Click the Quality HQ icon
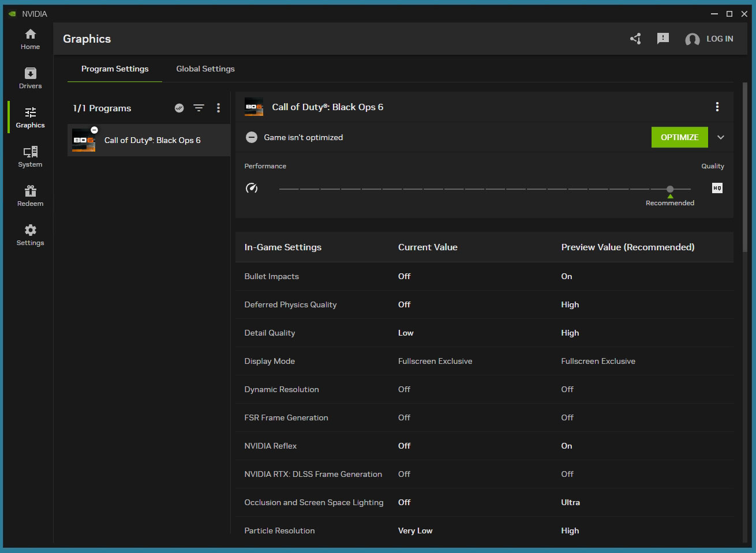The width and height of the screenshot is (756, 553). coord(717,188)
